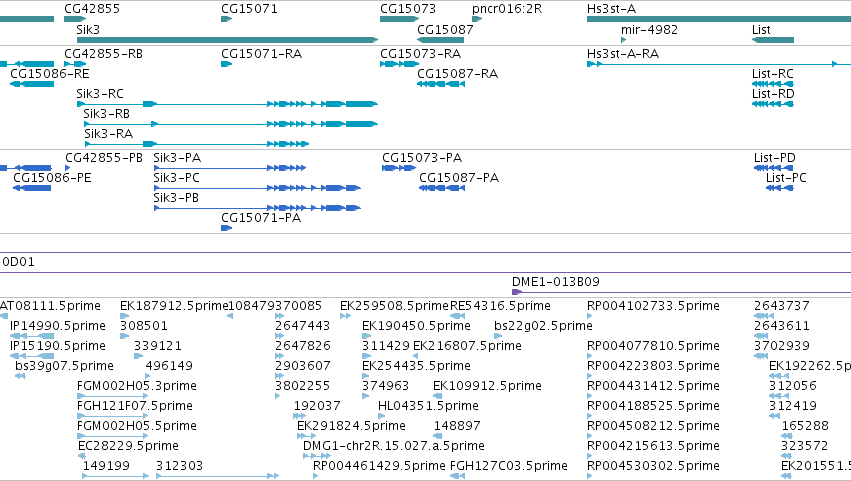The width and height of the screenshot is (851, 481).
Task: Click the List-RD transcript label
Action: pos(773,94)
